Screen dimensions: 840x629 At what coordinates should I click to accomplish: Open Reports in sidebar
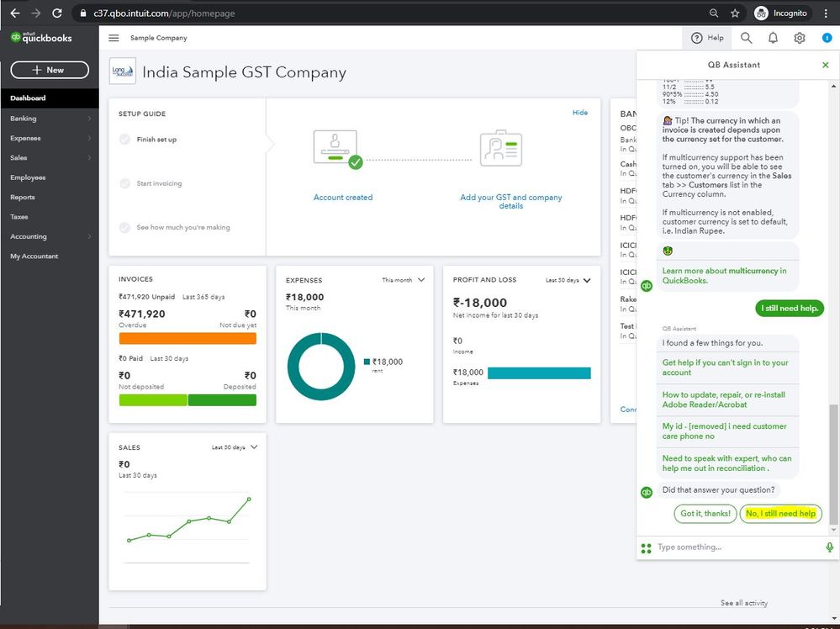click(23, 197)
